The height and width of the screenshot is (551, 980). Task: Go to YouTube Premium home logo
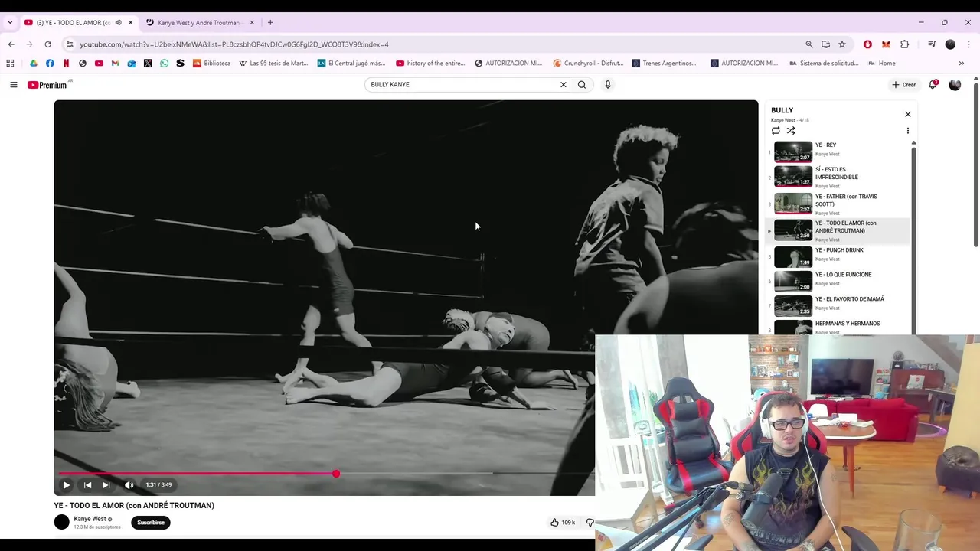49,85
